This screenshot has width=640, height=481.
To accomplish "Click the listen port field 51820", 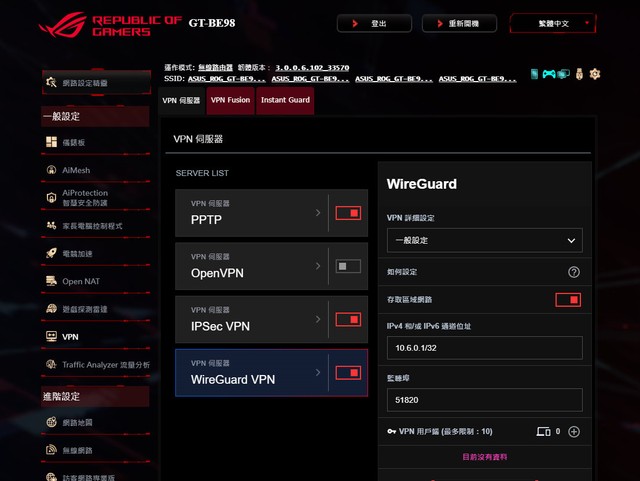I will [484, 400].
